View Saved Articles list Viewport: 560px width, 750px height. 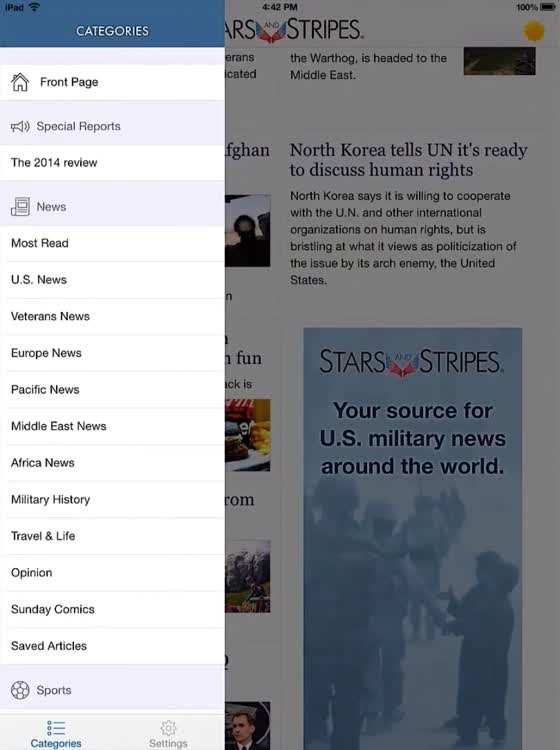coord(112,646)
